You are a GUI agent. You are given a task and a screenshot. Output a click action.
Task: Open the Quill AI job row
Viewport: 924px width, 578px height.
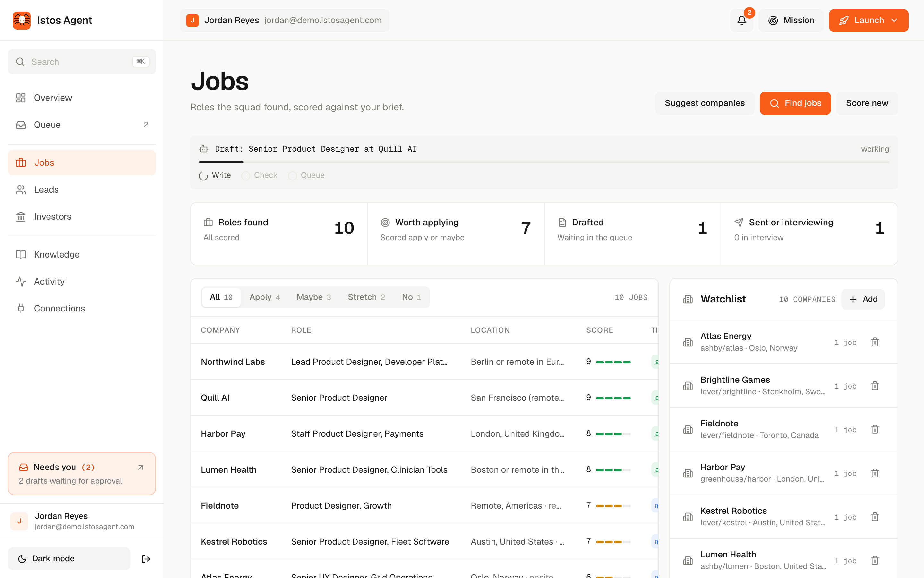(424, 398)
